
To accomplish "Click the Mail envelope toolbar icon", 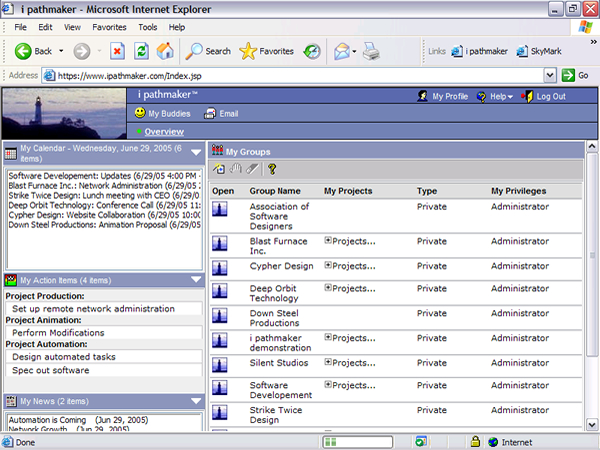I will tap(342, 51).
